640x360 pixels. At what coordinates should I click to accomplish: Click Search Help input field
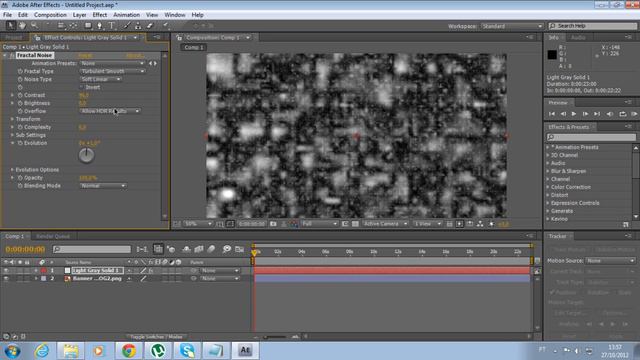593,26
